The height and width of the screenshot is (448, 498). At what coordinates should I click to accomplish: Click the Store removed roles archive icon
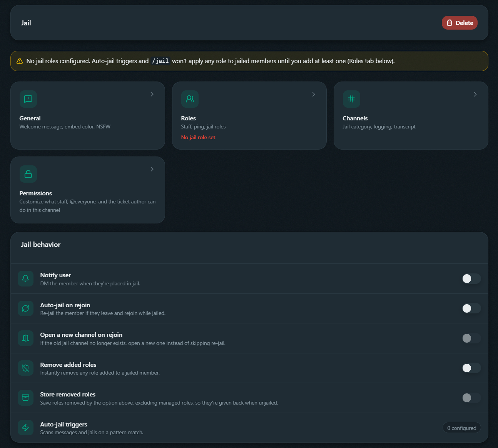coord(25,398)
